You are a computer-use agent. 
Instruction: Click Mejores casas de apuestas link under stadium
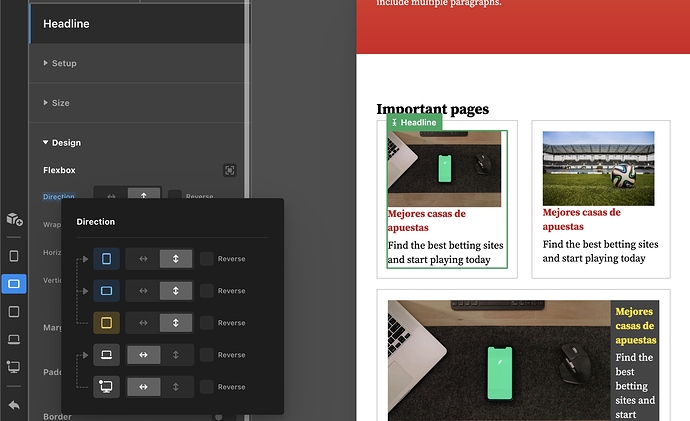(581, 219)
